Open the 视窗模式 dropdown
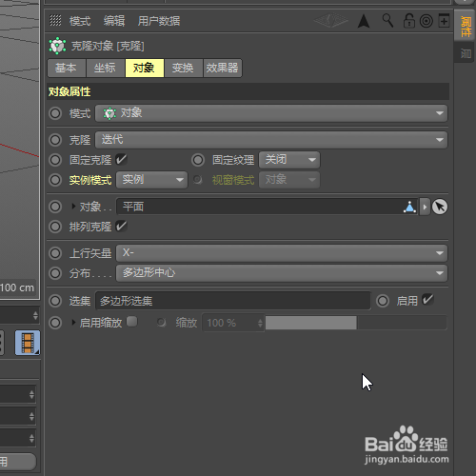 click(289, 180)
